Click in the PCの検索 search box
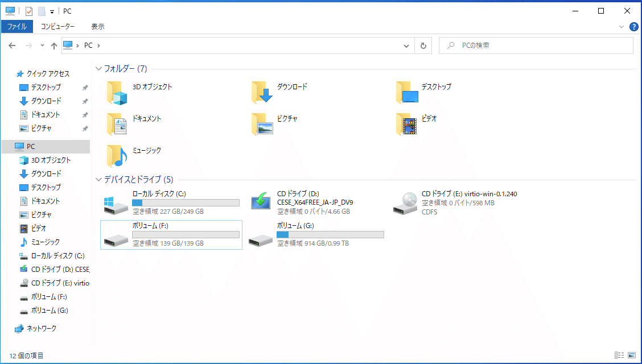642x364 pixels. click(536, 45)
